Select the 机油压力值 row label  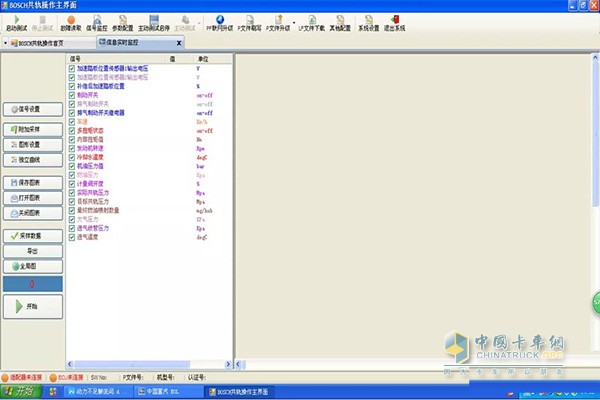tap(90, 166)
